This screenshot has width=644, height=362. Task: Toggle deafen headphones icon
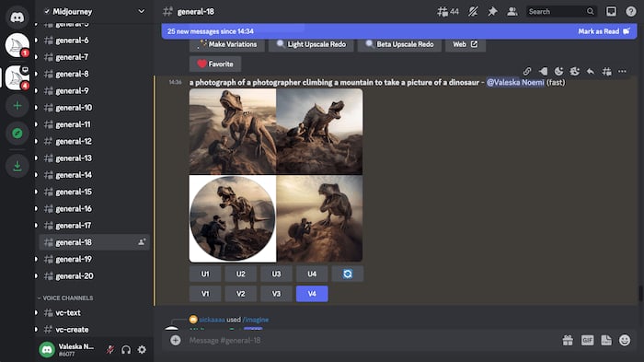pyautogui.click(x=126, y=350)
